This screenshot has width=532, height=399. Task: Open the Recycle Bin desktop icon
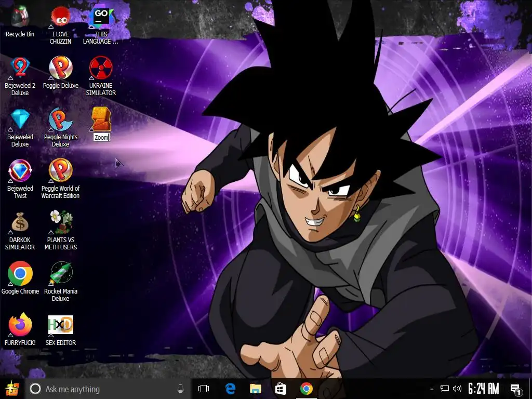pos(20,17)
